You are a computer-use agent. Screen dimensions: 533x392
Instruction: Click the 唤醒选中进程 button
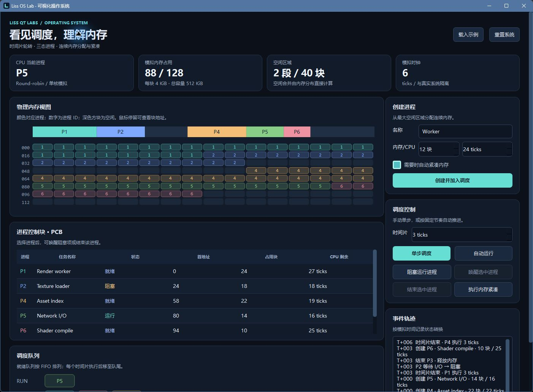point(483,272)
